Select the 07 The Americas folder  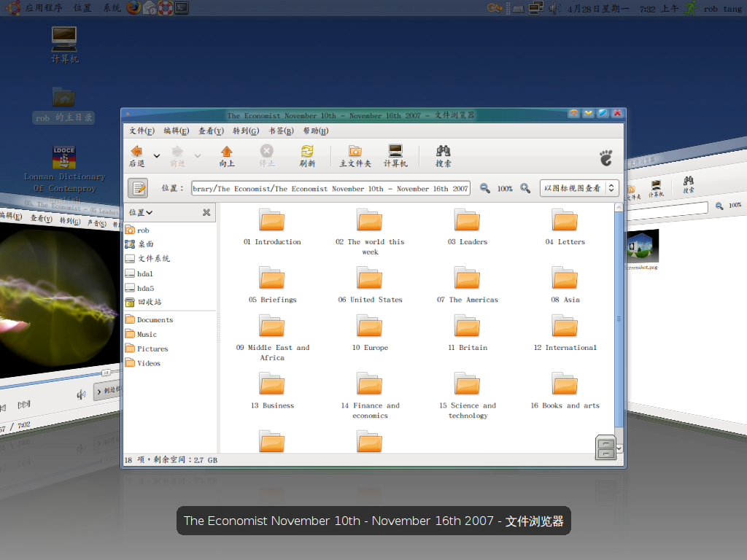click(x=468, y=285)
